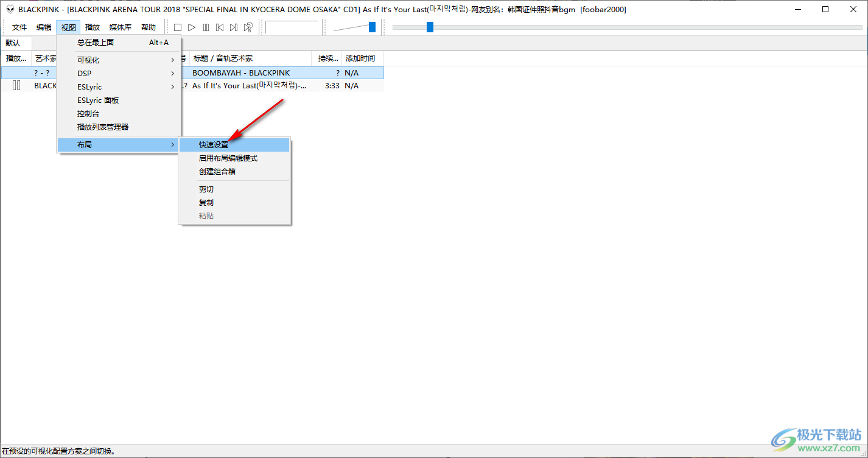The height and width of the screenshot is (458, 868).
Task: Open the 编辑 menu
Action: (44, 27)
